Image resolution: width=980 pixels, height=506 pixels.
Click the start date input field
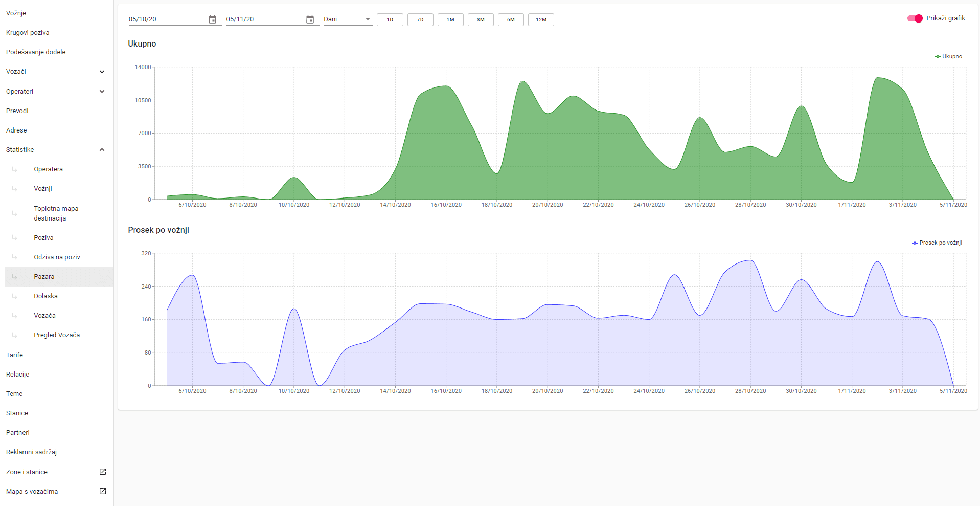(x=166, y=19)
